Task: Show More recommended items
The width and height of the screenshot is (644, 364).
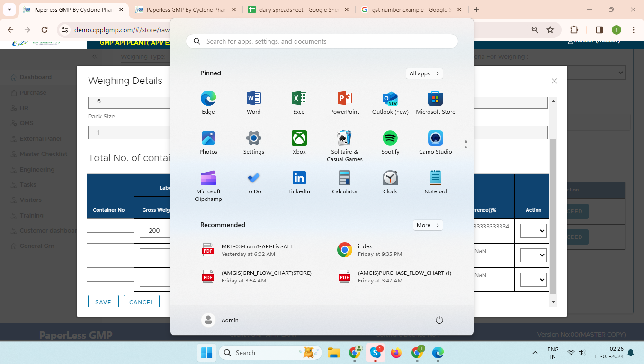Action: pyautogui.click(x=428, y=225)
